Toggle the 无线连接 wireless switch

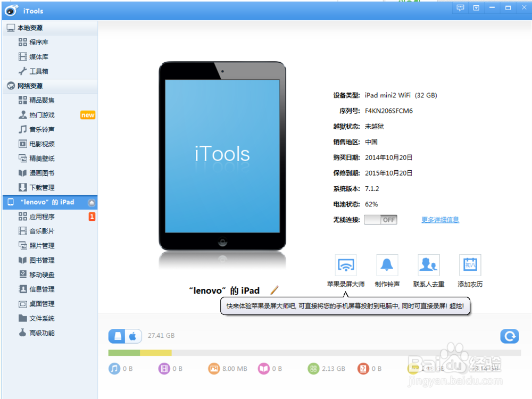(x=380, y=220)
